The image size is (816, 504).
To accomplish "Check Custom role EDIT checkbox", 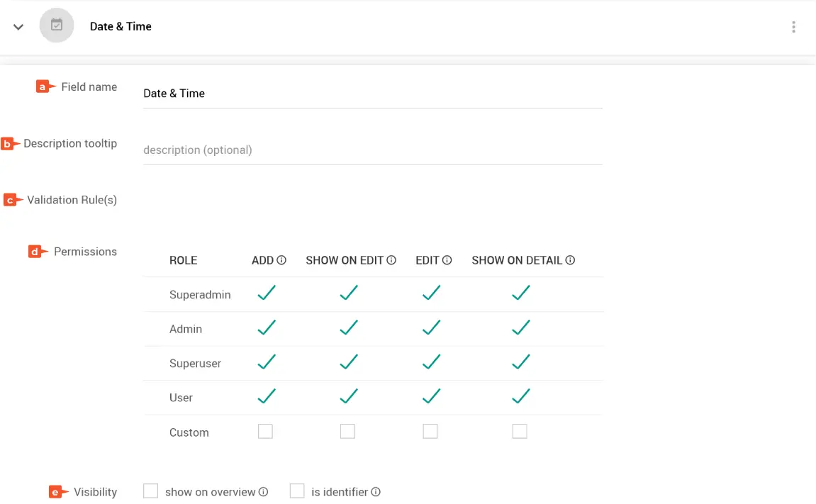I will 430,431.
